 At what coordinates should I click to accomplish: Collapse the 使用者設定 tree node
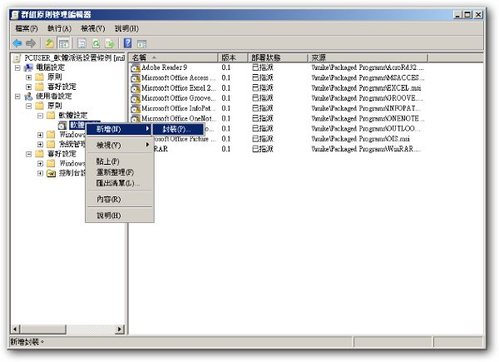(x=18, y=97)
